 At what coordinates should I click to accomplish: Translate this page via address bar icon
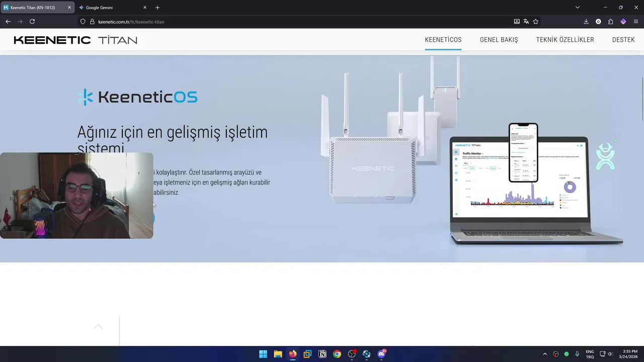526,22
